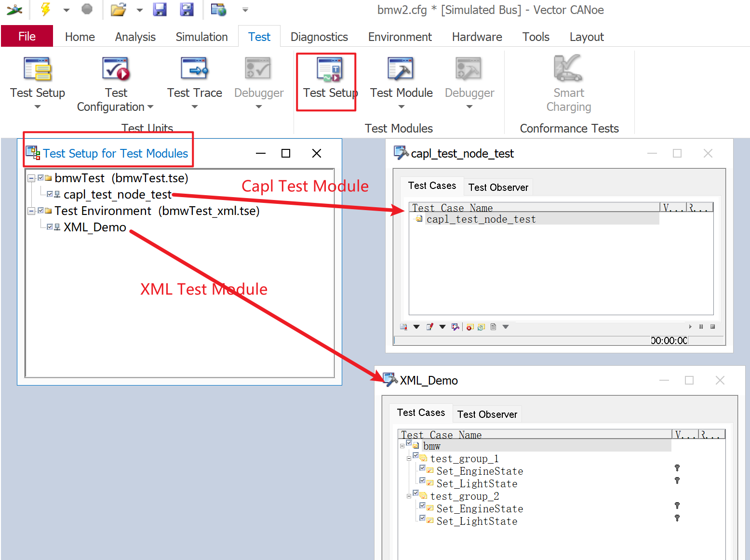Viewport: 750px width, 560px height.
Task: Select Set_EngineState under test_group_1
Action: click(480, 471)
